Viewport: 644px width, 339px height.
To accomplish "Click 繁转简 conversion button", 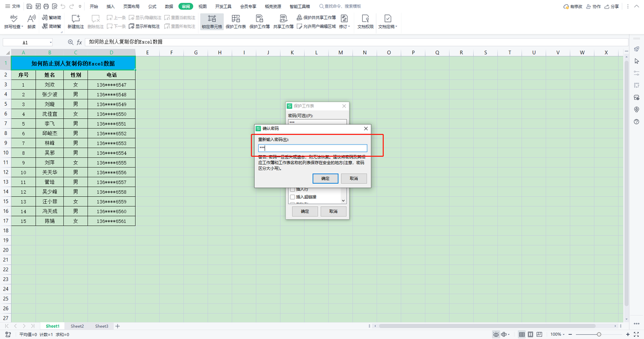I will (52, 18).
